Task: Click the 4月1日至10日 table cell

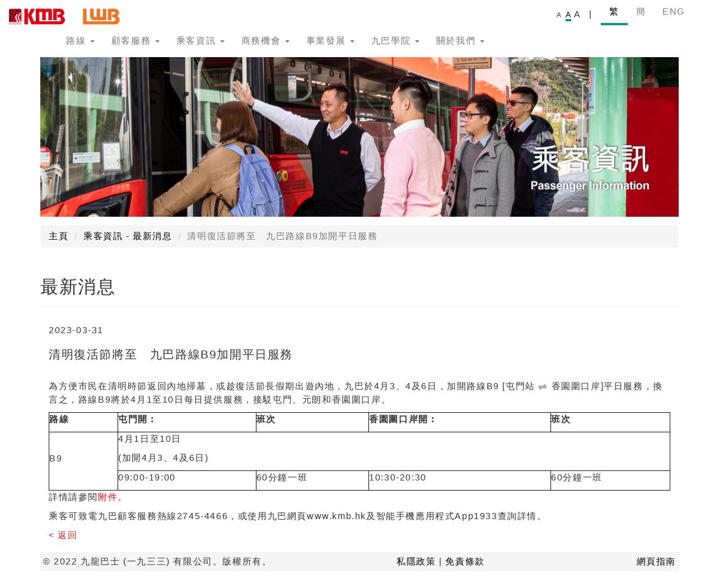Action: 394,451
